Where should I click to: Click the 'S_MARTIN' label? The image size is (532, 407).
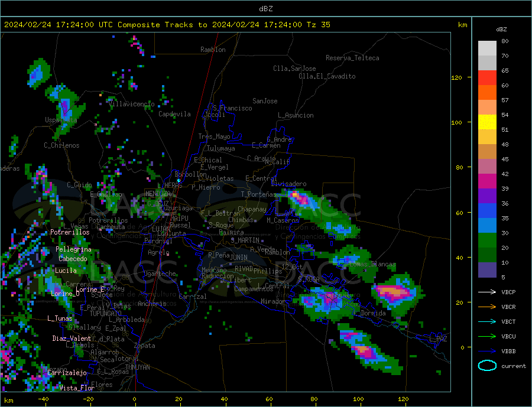pos(245,240)
